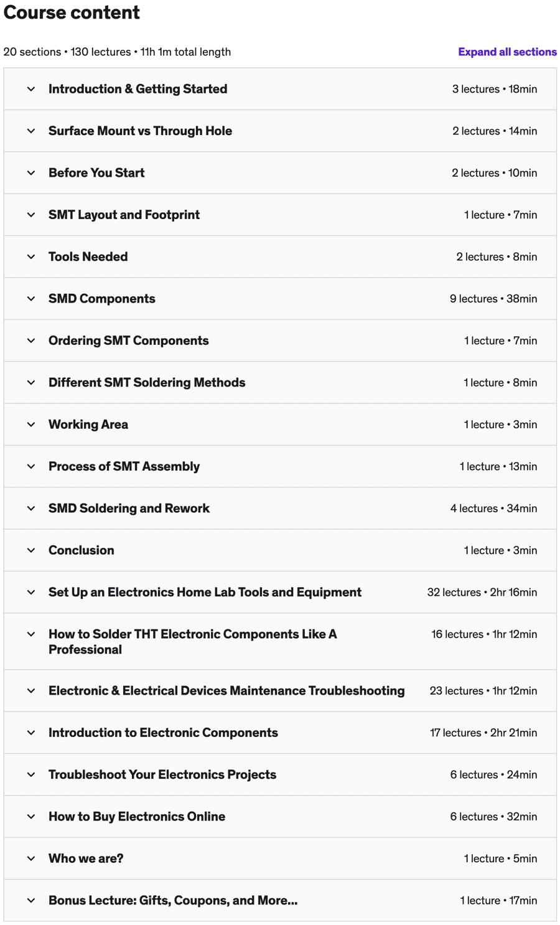
Task: Open Set Up an Electronics Home Lab section
Action: tap(205, 592)
